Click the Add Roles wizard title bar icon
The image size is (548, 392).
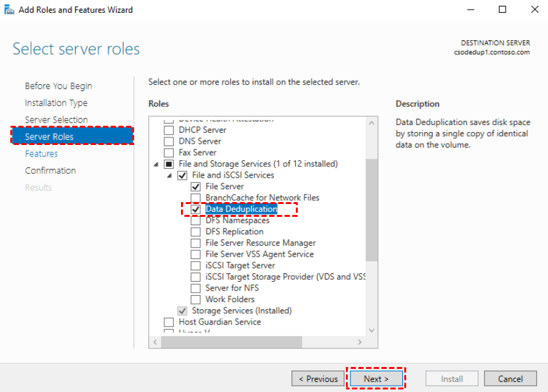pyautogui.click(x=9, y=10)
